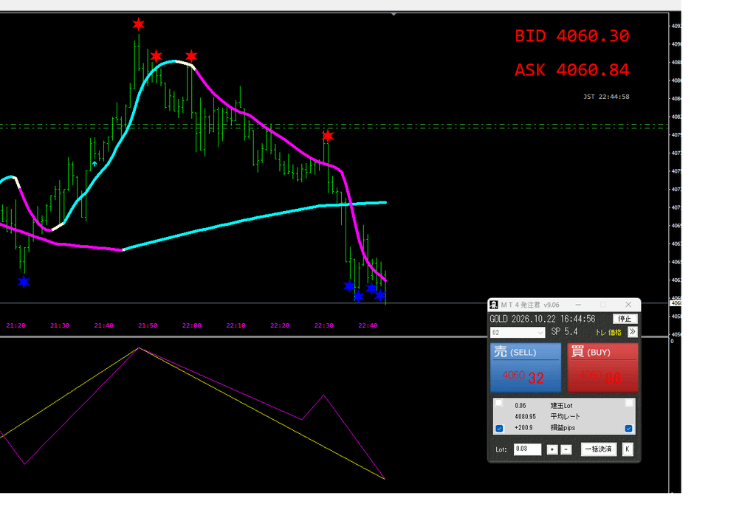The width and height of the screenshot is (756, 532).
Task: Click the 0.06 position lot value
Action: [520, 405]
